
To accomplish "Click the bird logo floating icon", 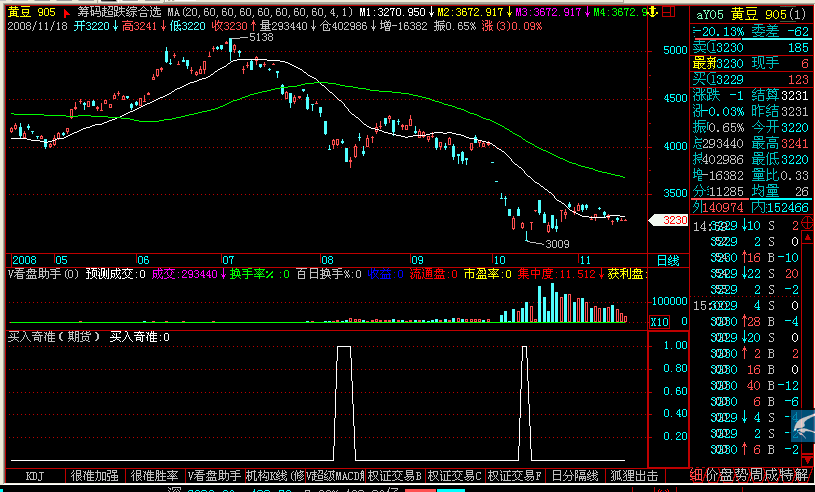I will click(x=803, y=425).
